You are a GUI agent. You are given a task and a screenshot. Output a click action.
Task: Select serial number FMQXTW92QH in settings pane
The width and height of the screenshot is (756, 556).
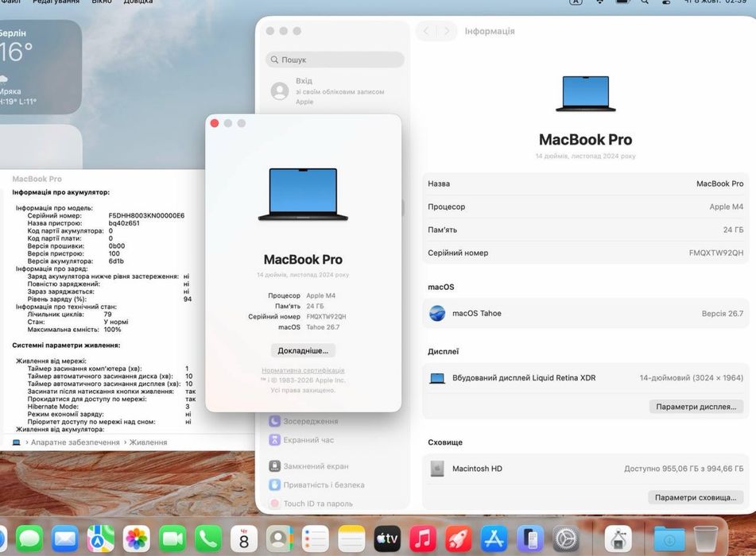coord(716,253)
